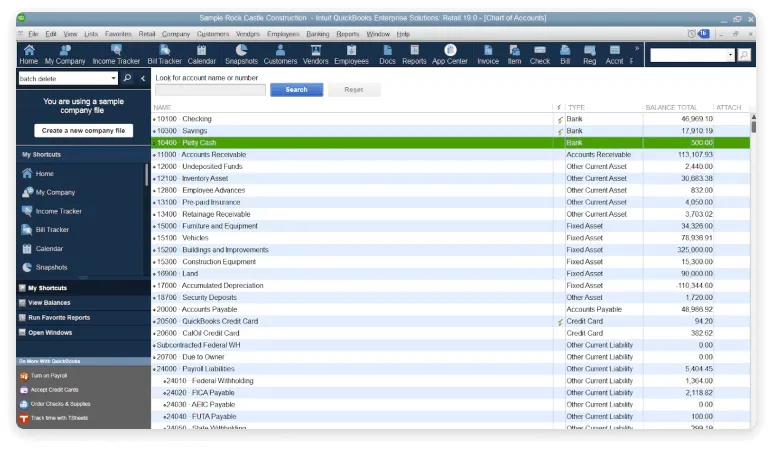Open the Docs icon

pos(387,55)
